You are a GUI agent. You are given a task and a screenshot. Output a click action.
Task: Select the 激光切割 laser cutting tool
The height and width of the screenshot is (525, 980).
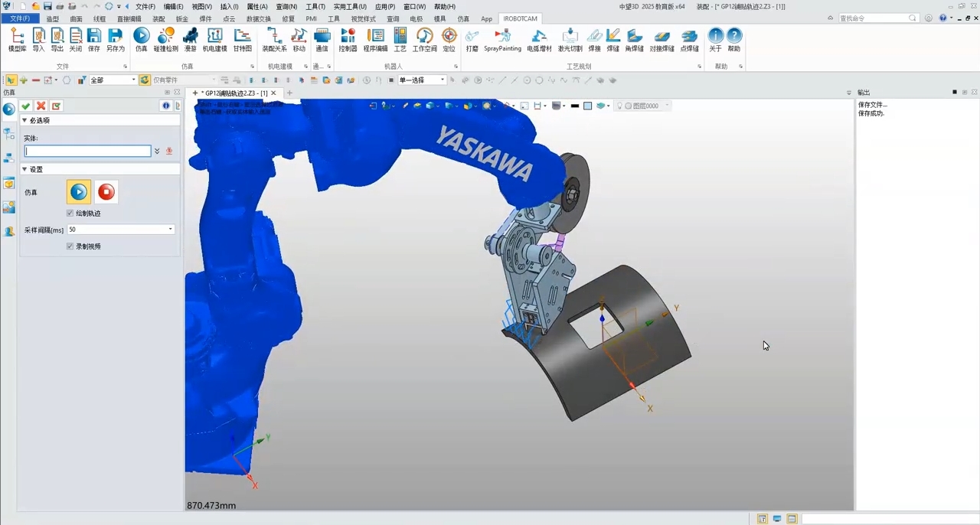click(x=570, y=40)
